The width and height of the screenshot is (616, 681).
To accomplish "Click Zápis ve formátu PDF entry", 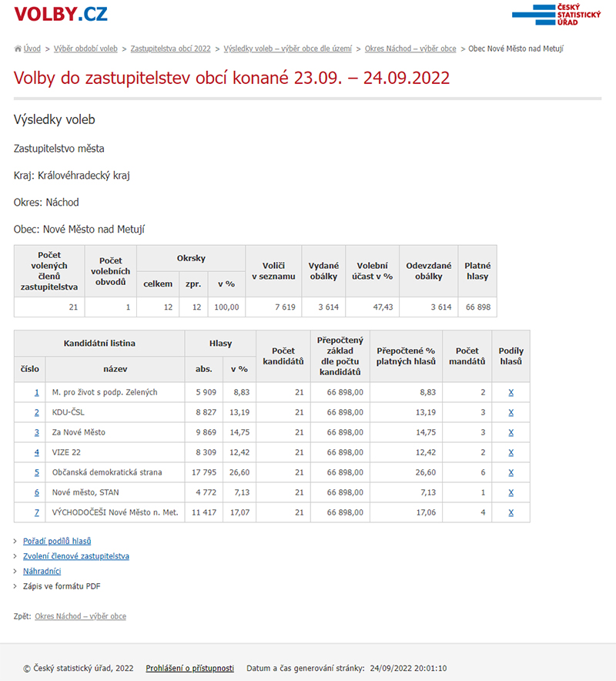I will 62,586.
